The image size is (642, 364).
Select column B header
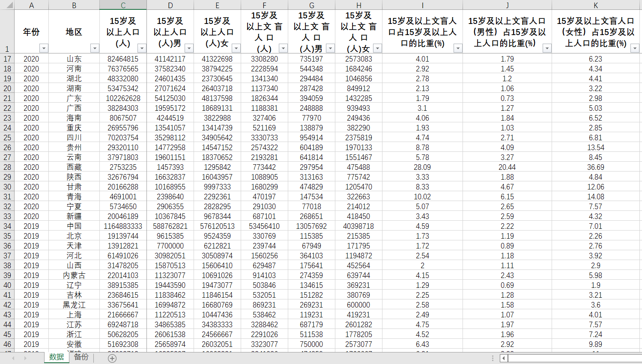pos(74,5)
